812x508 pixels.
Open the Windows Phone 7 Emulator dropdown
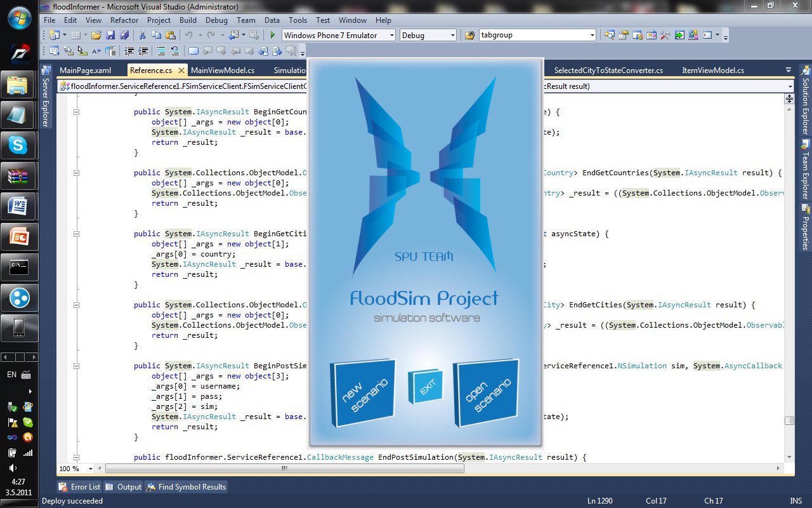click(x=391, y=36)
